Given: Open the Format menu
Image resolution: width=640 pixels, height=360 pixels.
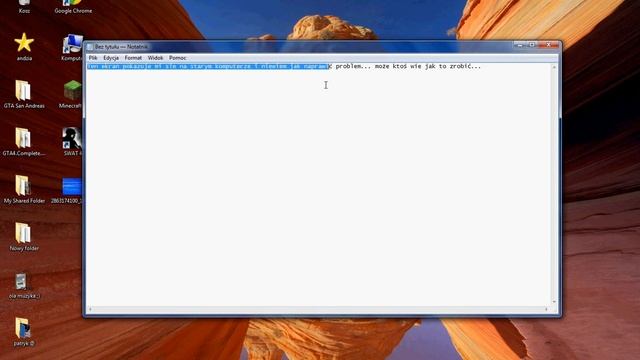Looking at the screenshot, I should (x=133, y=58).
